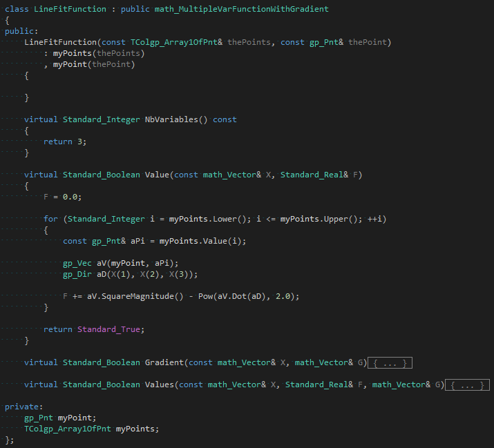
Task: Click the 'gp_Pnt myPoint;' member declaration
Action: tap(60, 418)
